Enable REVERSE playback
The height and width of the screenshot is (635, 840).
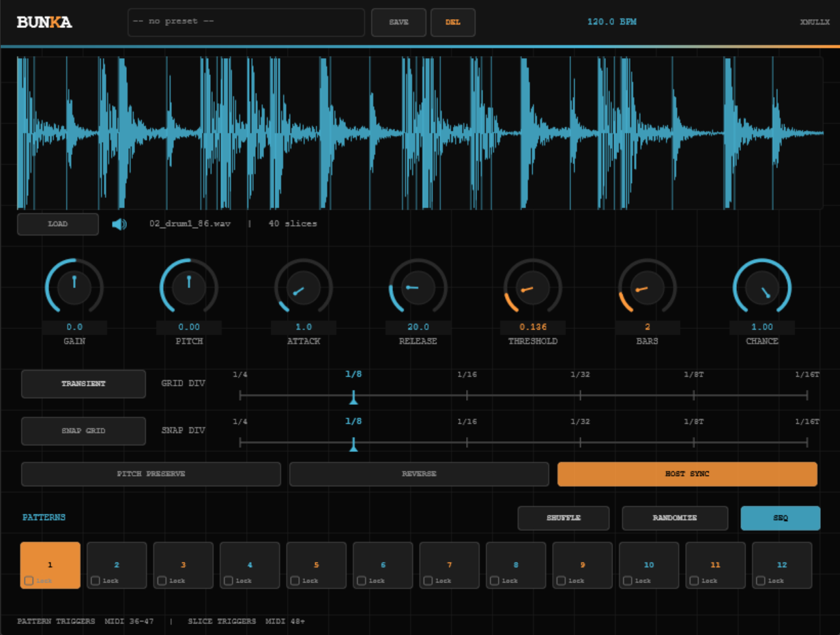pos(419,474)
